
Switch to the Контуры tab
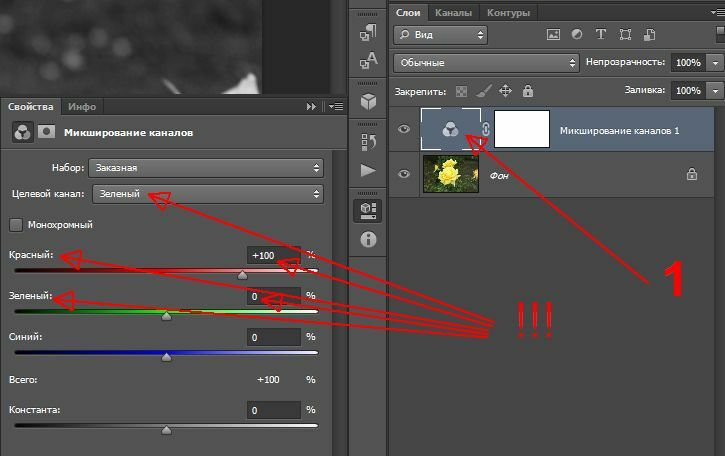point(508,13)
